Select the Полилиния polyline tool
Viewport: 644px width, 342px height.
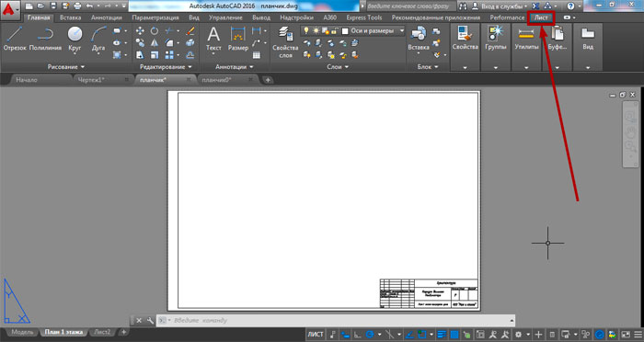(45, 39)
